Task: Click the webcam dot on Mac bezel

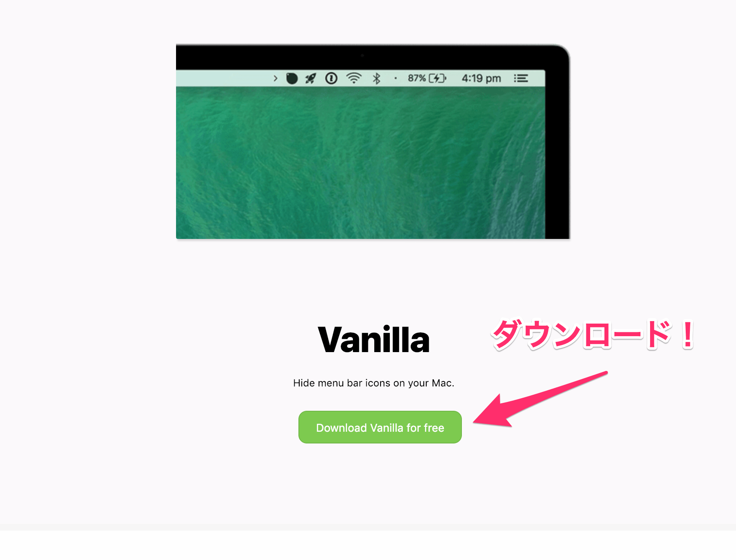Action: pos(363,55)
